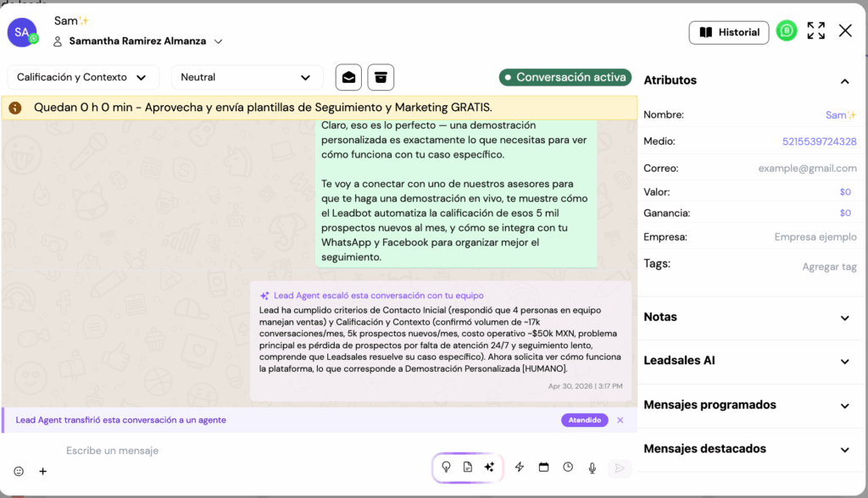The width and height of the screenshot is (868, 498).
Task: Record voice note with microphone icon
Action: click(593, 468)
